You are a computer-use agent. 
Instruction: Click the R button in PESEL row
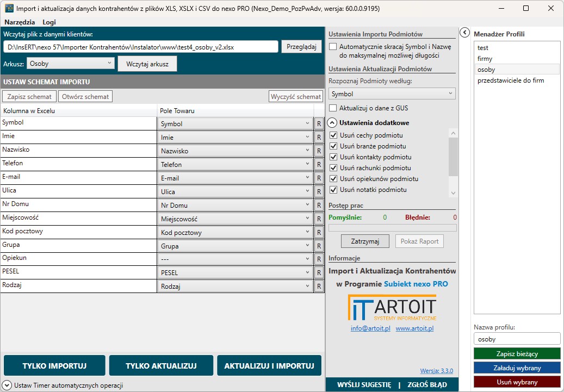[x=319, y=272]
